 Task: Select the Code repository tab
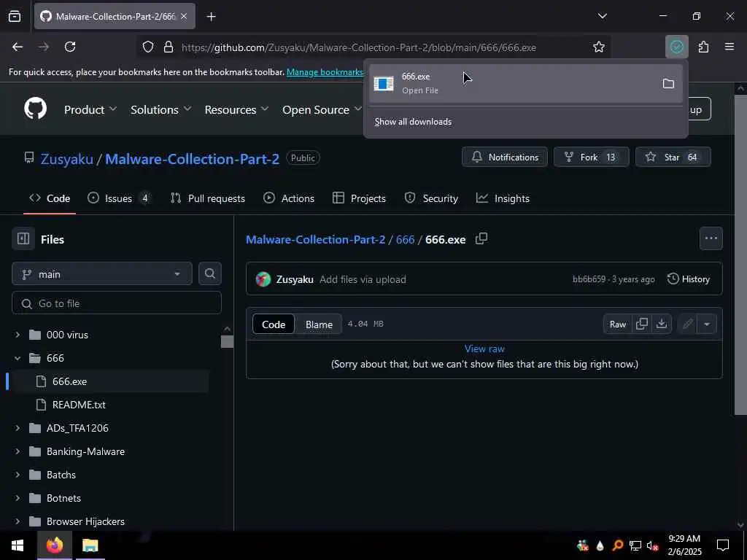coord(50,198)
